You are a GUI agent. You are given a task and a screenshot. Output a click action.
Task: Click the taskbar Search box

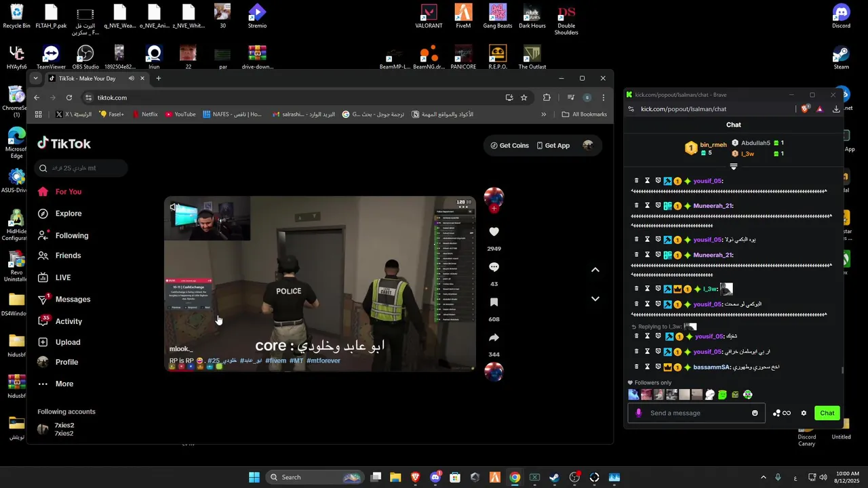(x=314, y=477)
